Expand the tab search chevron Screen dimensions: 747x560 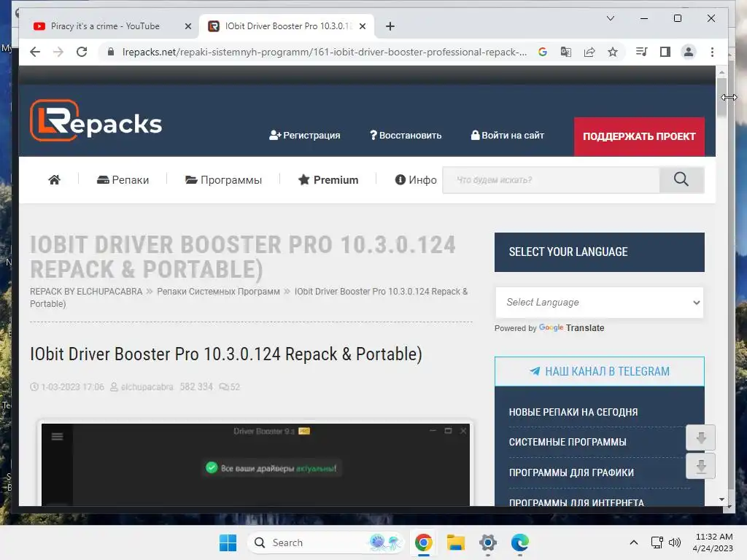click(x=611, y=18)
